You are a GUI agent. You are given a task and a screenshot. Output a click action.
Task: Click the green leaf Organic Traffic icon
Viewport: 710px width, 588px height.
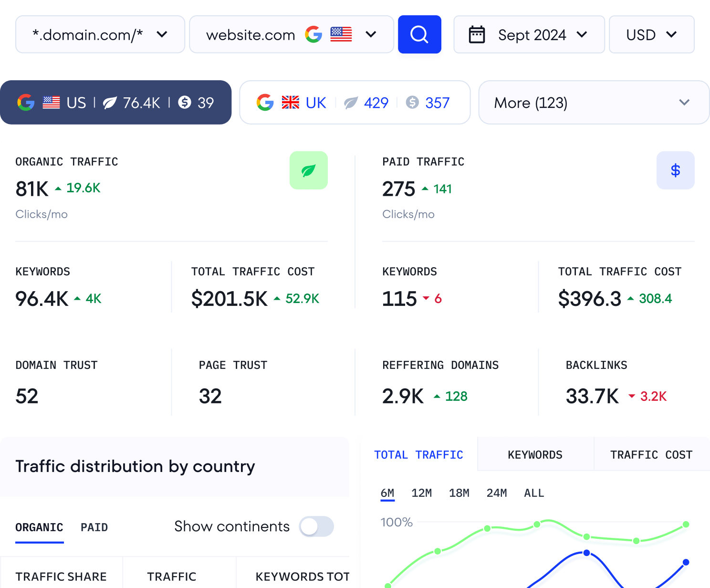pos(308,170)
